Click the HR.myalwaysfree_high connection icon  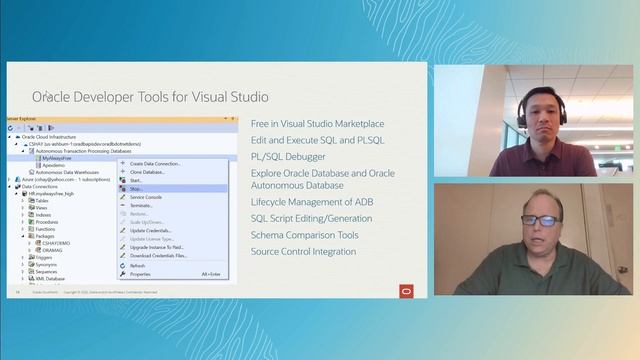pos(24,193)
